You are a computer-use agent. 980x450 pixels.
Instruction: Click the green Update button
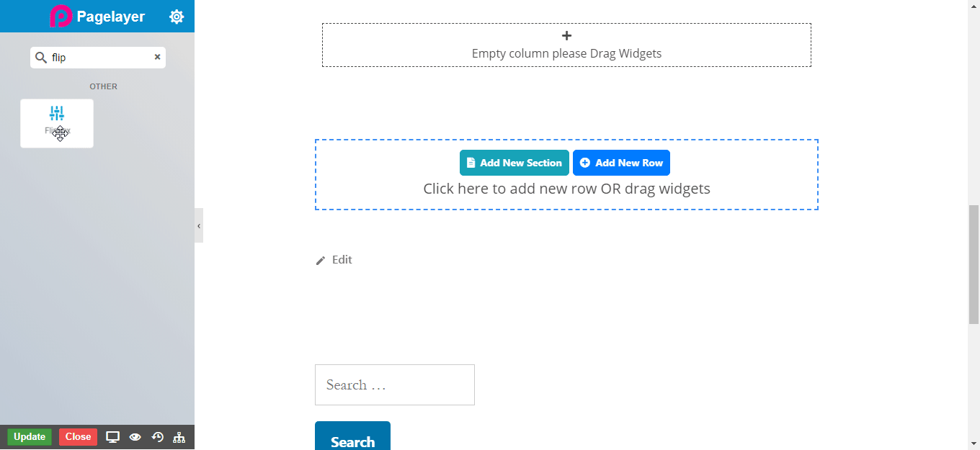[30, 437]
